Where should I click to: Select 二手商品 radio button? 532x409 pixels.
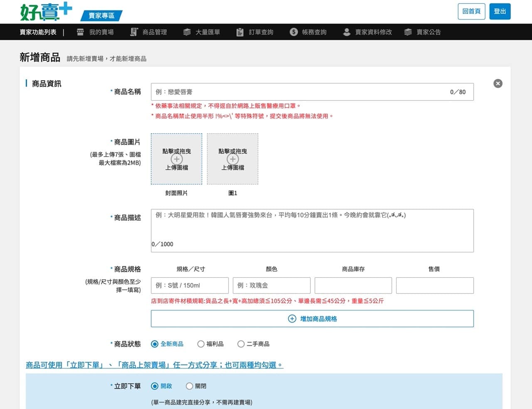241,344
